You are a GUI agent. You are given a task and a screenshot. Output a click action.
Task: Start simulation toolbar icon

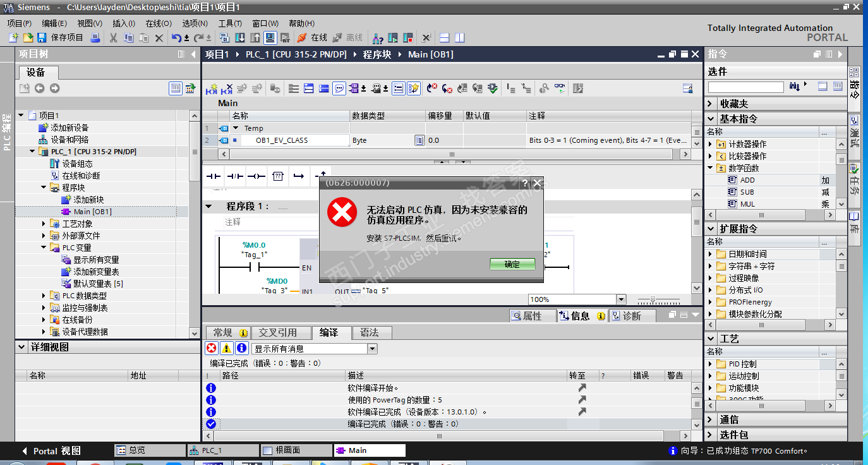point(270,38)
